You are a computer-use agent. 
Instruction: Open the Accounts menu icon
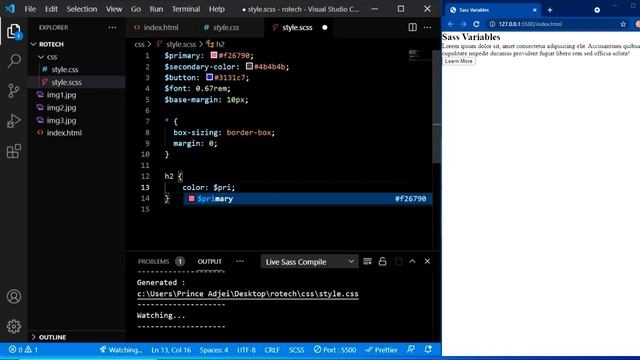14,296
